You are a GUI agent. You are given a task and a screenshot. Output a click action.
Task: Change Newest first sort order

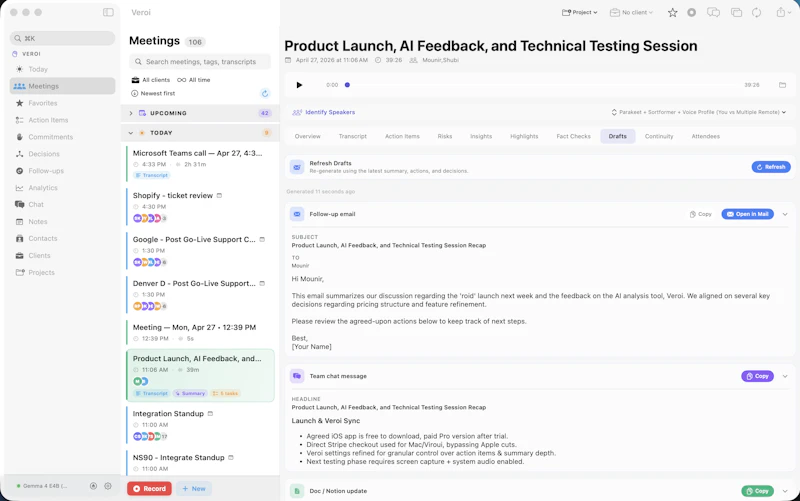point(153,93)
